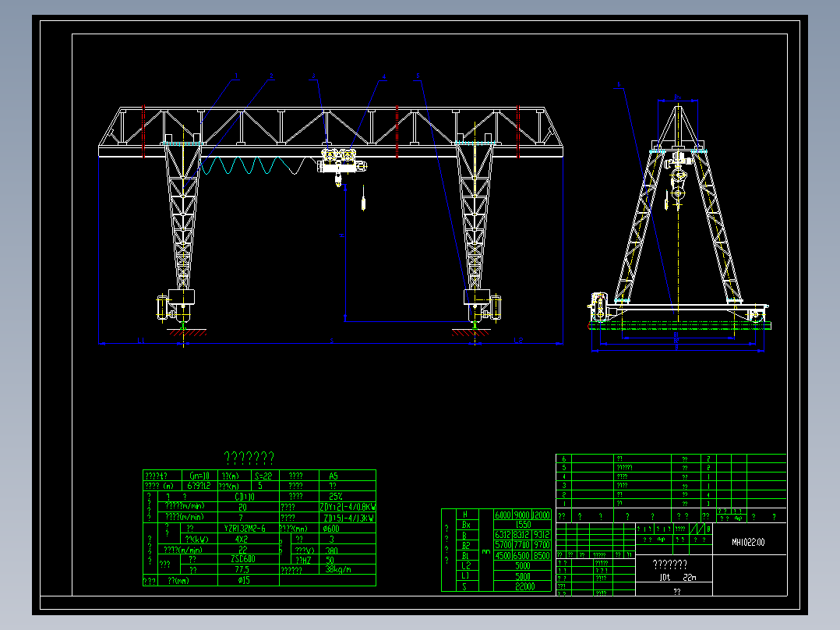840x630 pixels.
Task: Click the 'Bx' label in the dimension table
Action: (466, 525)
